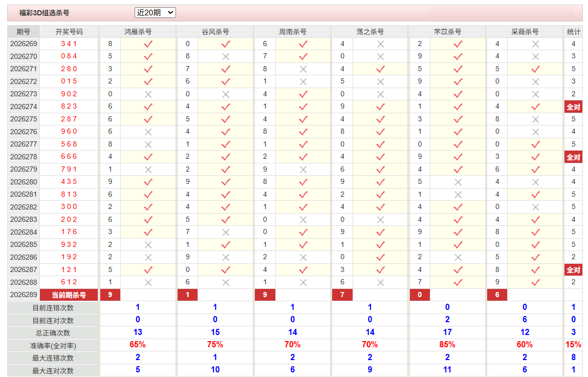This screenshot has height=377, width=588.
Task: Click 采薇's current kill number 6 in red
Action: pyautogui.click(x=497, y=295)
